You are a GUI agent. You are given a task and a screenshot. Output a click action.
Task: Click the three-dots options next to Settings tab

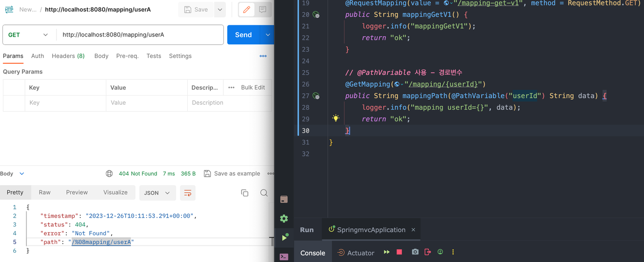(263, 56)
